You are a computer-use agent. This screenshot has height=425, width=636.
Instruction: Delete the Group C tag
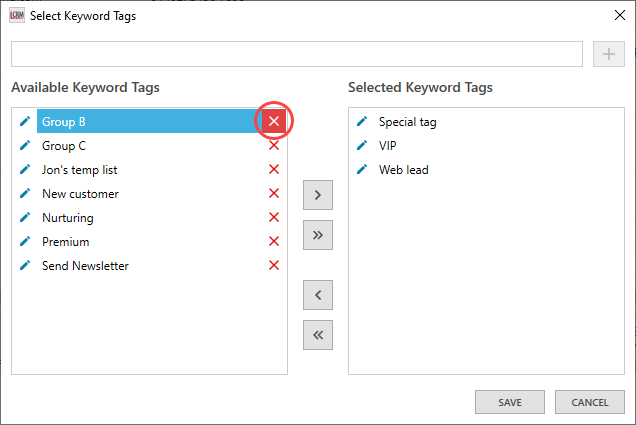point(274,146)
